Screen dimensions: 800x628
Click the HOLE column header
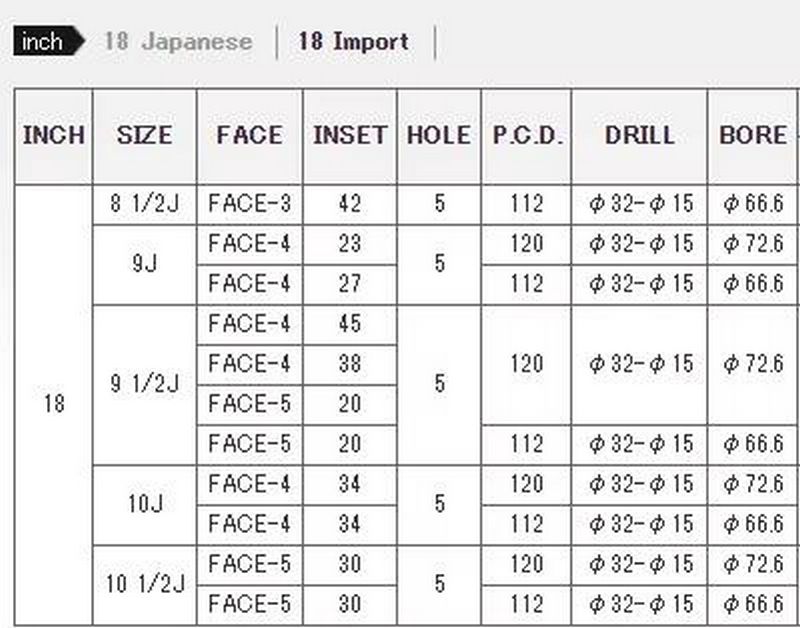(438, 136)
